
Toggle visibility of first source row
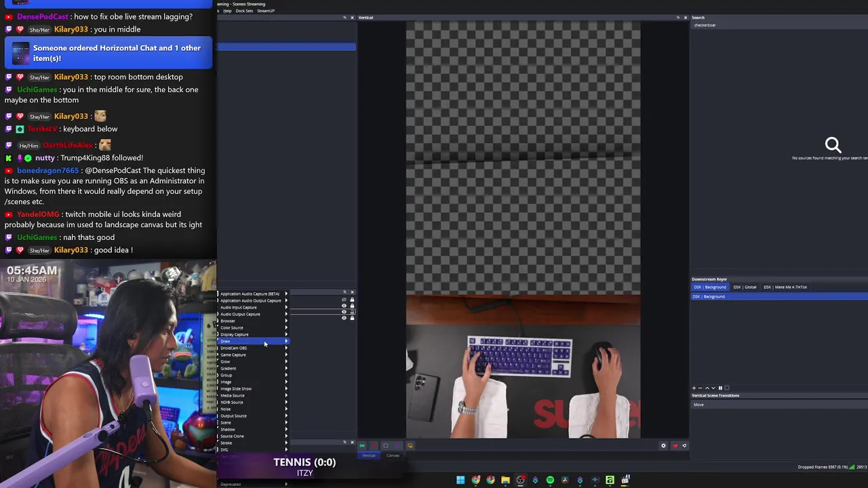pyautogui.click(x=344, y=300)
